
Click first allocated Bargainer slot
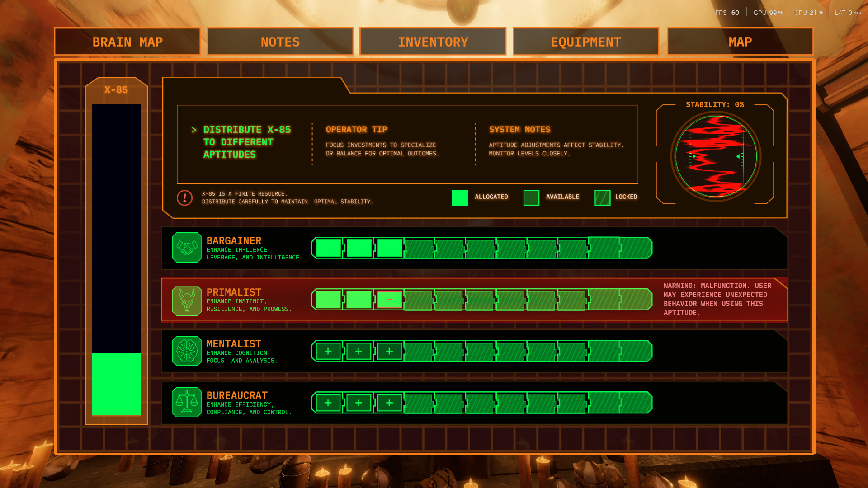pyautogui.click(x=328, y=248)
